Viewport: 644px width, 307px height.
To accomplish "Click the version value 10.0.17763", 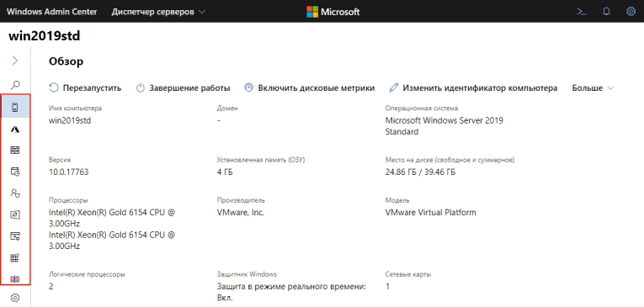I will coord(68,172).
